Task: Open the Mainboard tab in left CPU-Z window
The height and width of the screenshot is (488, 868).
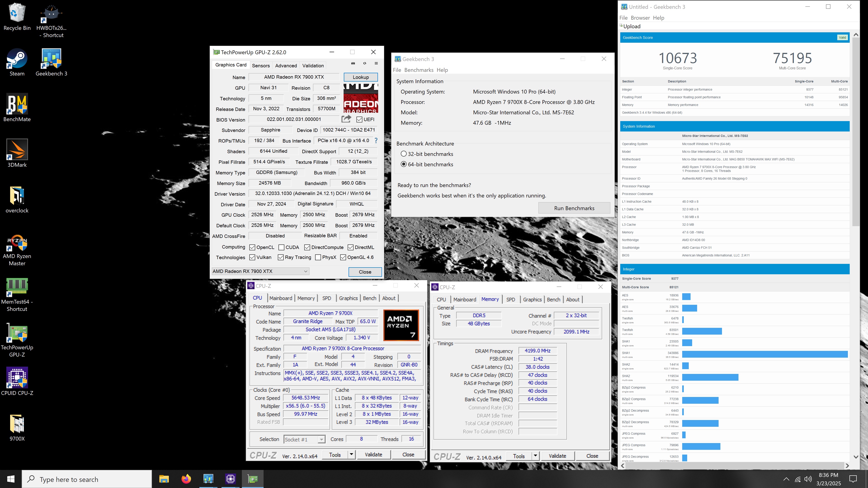Action: pos(281,298)
